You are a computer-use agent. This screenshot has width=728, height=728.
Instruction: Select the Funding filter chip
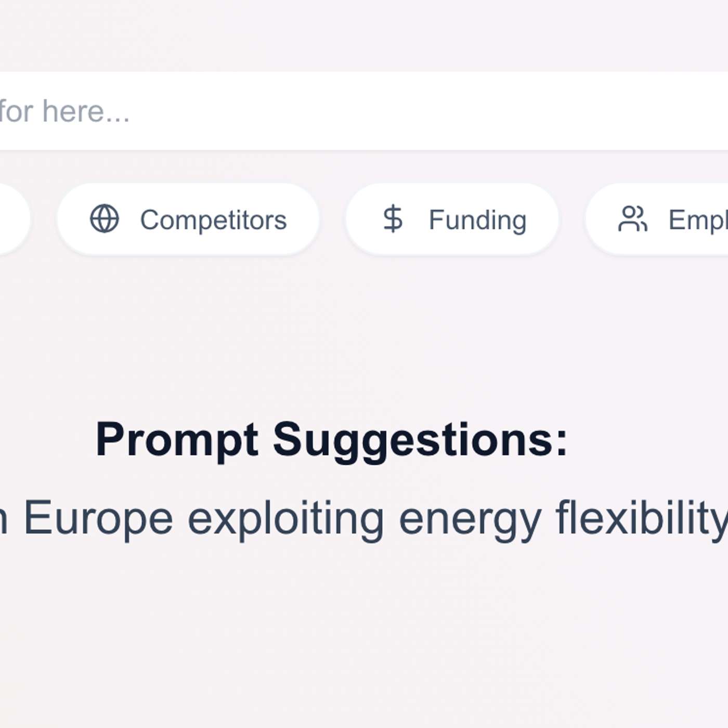tap(452, 219)
